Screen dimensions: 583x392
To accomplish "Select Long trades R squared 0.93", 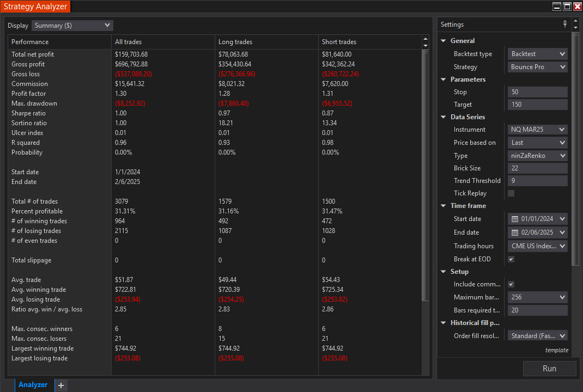I will click(224, 143).
